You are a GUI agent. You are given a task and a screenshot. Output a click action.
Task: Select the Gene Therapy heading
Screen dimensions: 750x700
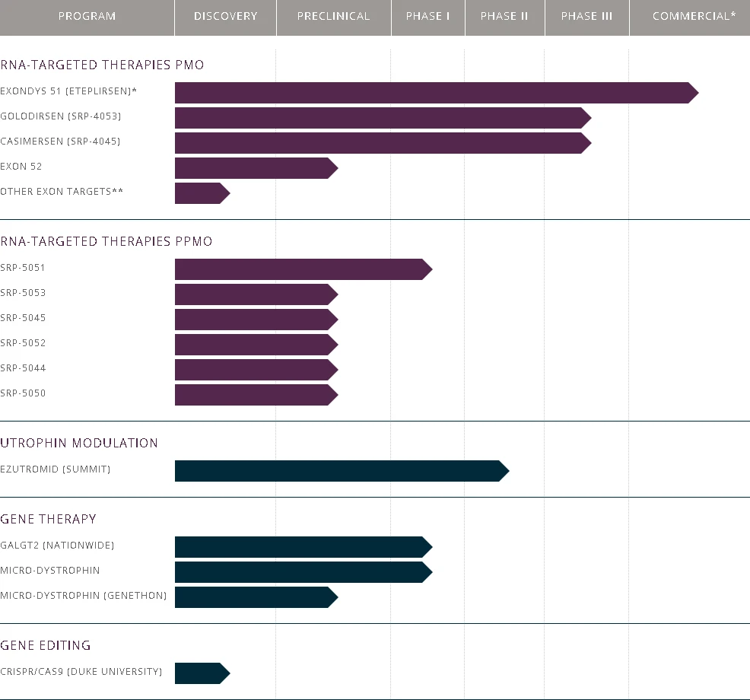point(49,519)
